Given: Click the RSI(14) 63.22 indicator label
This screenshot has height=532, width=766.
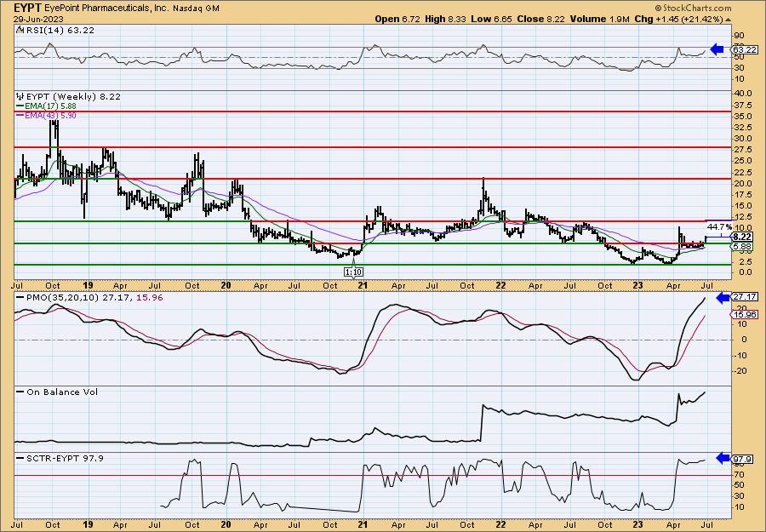Looking at the screenshot, I should [x=59, y=30].
